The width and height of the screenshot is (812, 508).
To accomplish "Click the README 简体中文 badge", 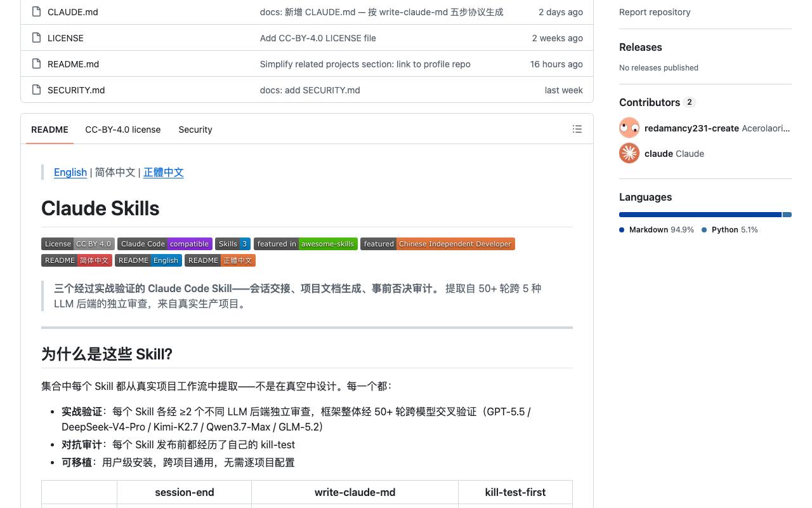I will coord(77,260).
